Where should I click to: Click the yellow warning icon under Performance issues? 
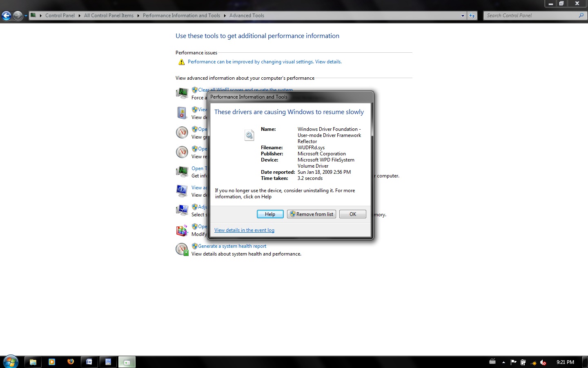(182, 62)
